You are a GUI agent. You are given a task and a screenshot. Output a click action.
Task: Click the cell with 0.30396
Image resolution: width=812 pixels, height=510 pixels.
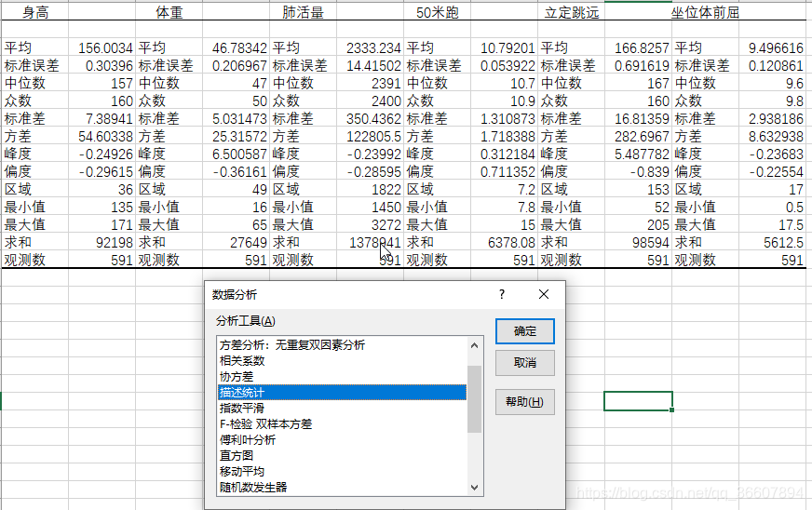[102, 66]
